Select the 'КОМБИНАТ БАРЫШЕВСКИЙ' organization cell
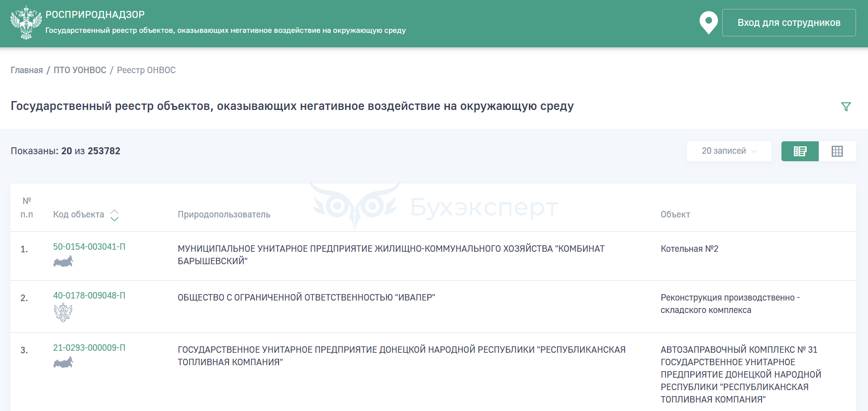 click(x=391, y=255)
